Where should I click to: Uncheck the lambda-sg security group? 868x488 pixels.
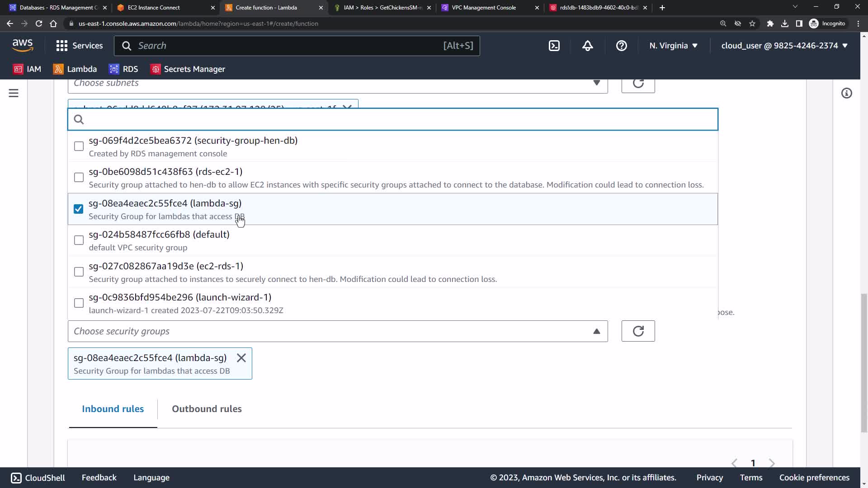79,209
